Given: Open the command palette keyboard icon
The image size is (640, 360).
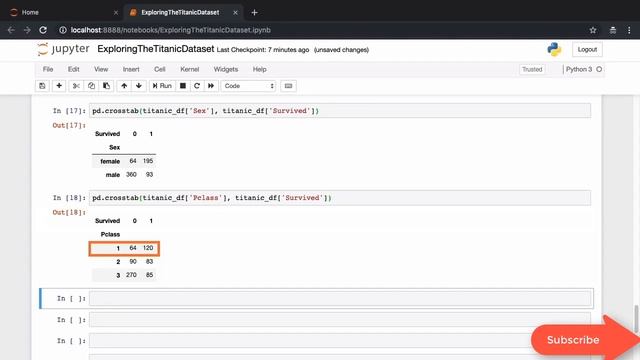Looking at the screenshot, I should 288,86.
